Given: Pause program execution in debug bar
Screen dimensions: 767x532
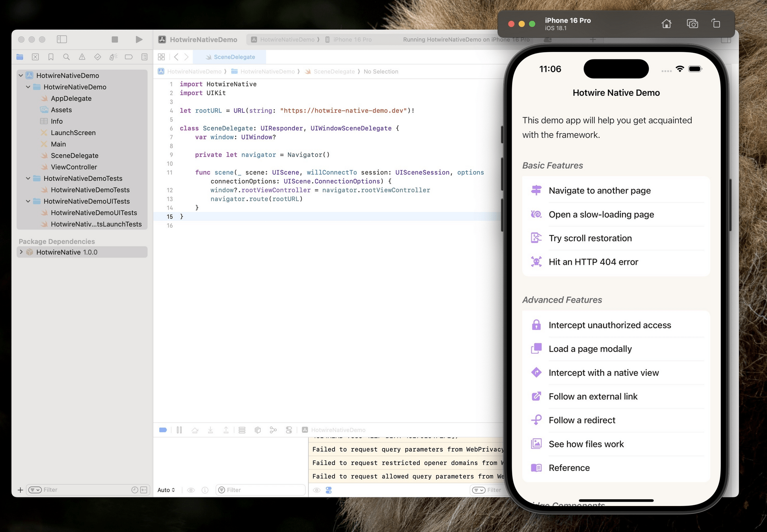Looking at the screenshot, I should click(x=179, y=430).
